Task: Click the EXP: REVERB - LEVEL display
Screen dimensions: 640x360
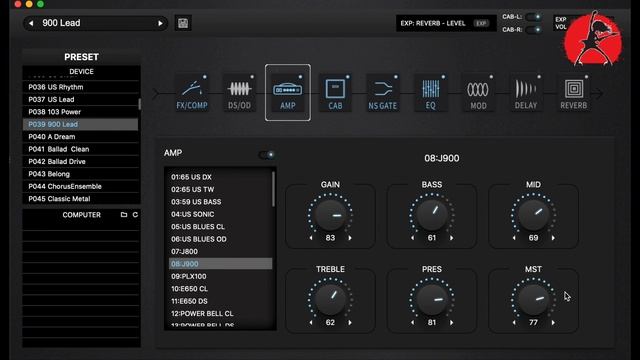Action: [446, 23]
